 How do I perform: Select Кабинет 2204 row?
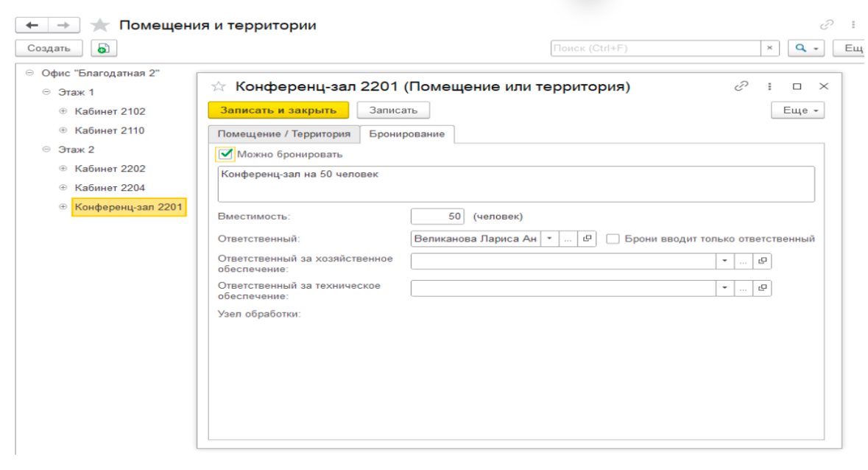coord(110,188)
